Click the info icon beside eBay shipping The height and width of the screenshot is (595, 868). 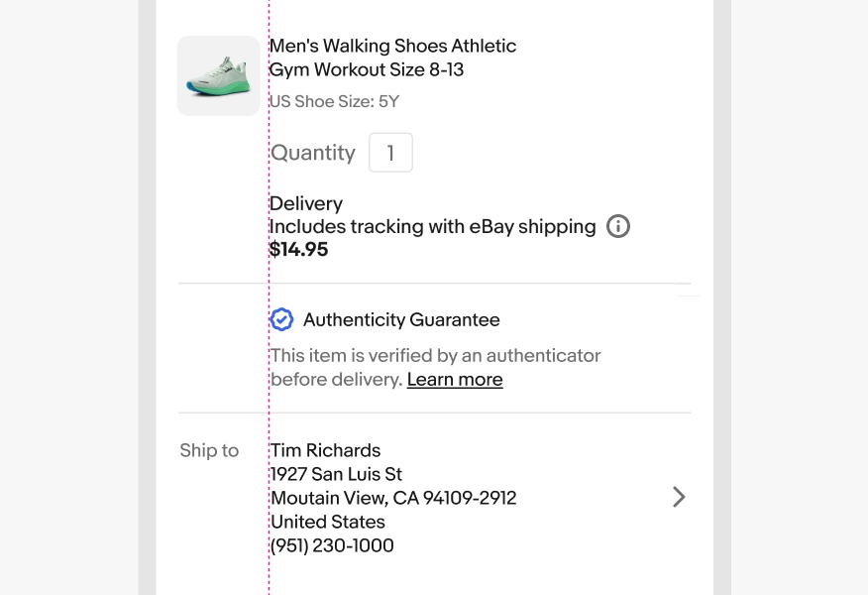[618, 227]
